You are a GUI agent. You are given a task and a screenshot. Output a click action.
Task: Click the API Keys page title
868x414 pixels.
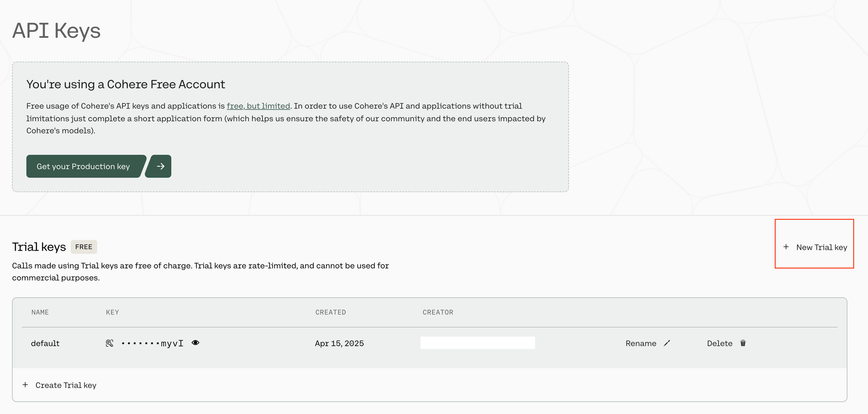[56, 31]
